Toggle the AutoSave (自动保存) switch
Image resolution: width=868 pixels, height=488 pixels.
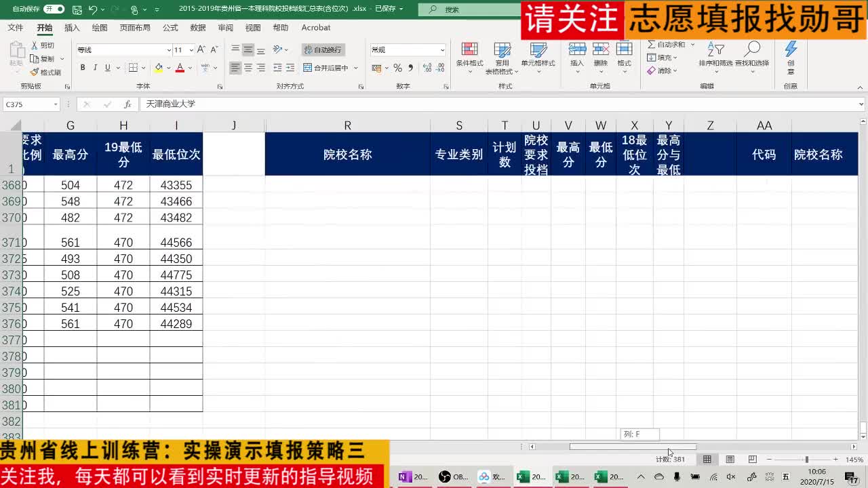point(54,9)
